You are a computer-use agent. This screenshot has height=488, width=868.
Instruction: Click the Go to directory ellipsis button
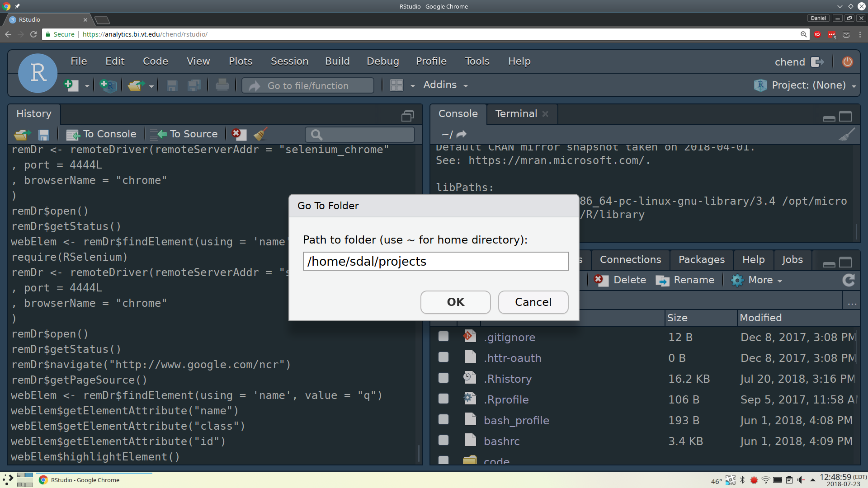click(x=852, y=303)
